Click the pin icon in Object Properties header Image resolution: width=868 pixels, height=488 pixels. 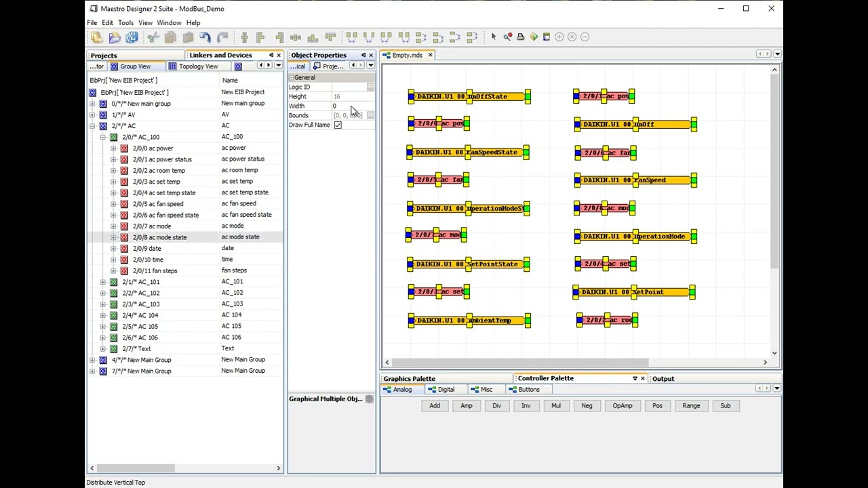click(363, 56)
